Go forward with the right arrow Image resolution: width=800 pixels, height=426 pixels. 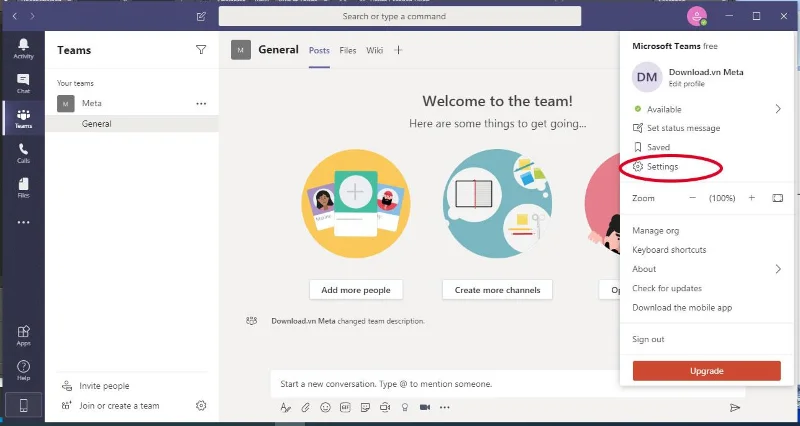tap(32, 16)
